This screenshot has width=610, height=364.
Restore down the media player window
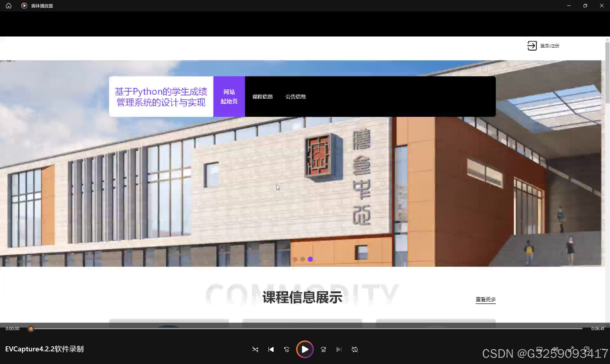585,6
